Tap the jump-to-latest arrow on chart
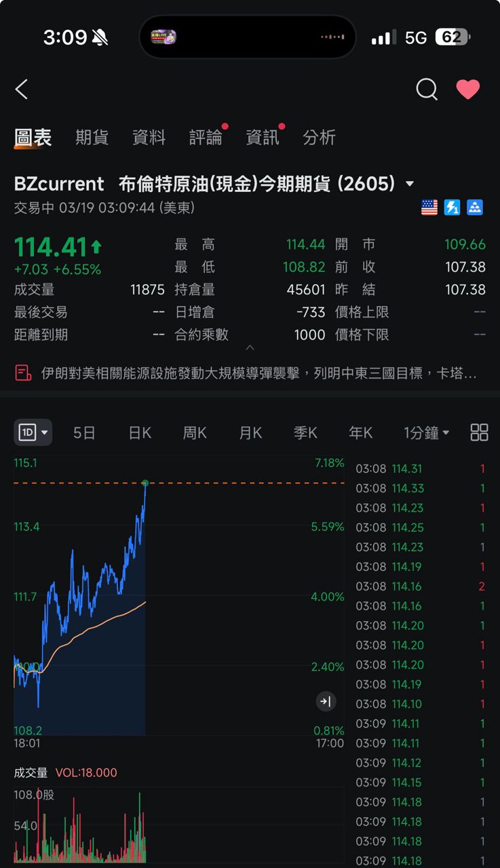500x868 pixels. 326,702
